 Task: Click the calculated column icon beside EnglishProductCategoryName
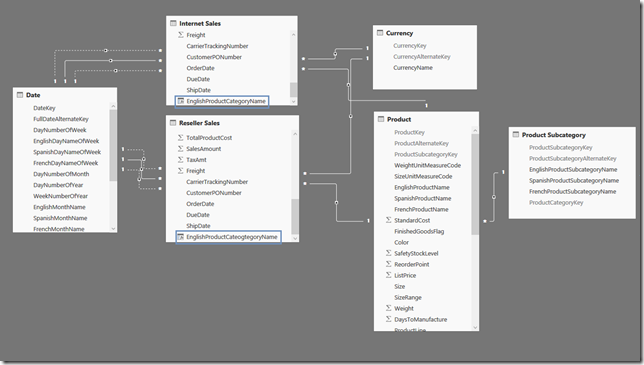[x=181, y=101]
